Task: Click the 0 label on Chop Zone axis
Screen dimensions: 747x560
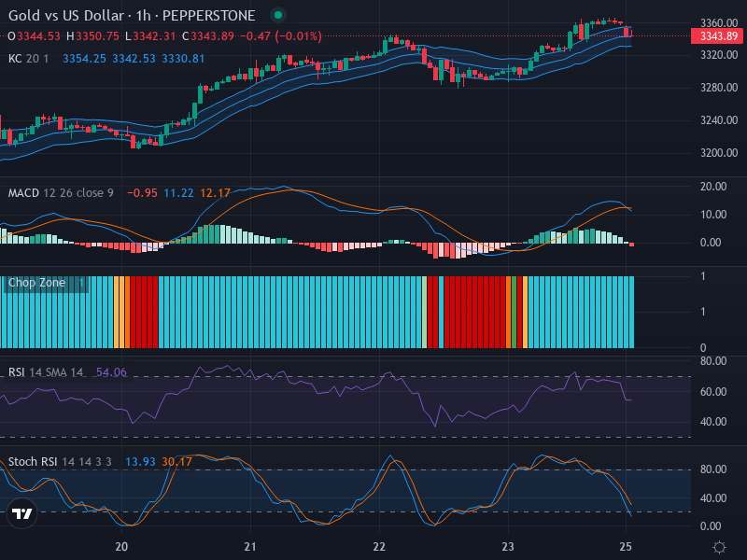Action: coord(703,348)
